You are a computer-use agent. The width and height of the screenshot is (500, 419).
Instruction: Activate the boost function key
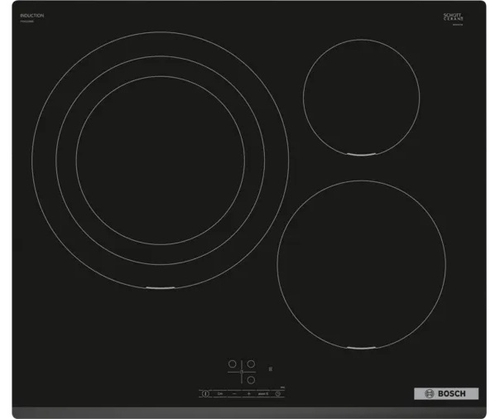tap(263, 394)
